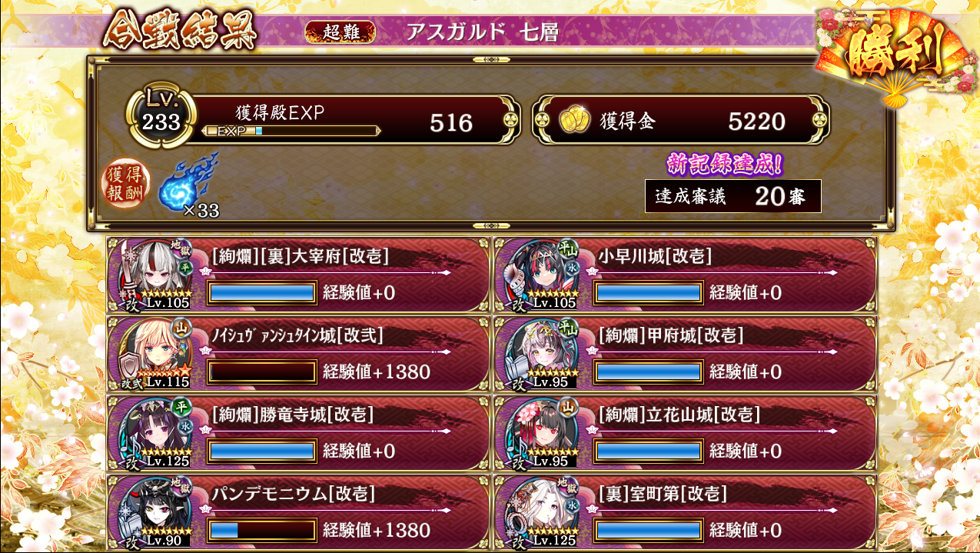Click the 超難 difficulty badge

point(341,32)
